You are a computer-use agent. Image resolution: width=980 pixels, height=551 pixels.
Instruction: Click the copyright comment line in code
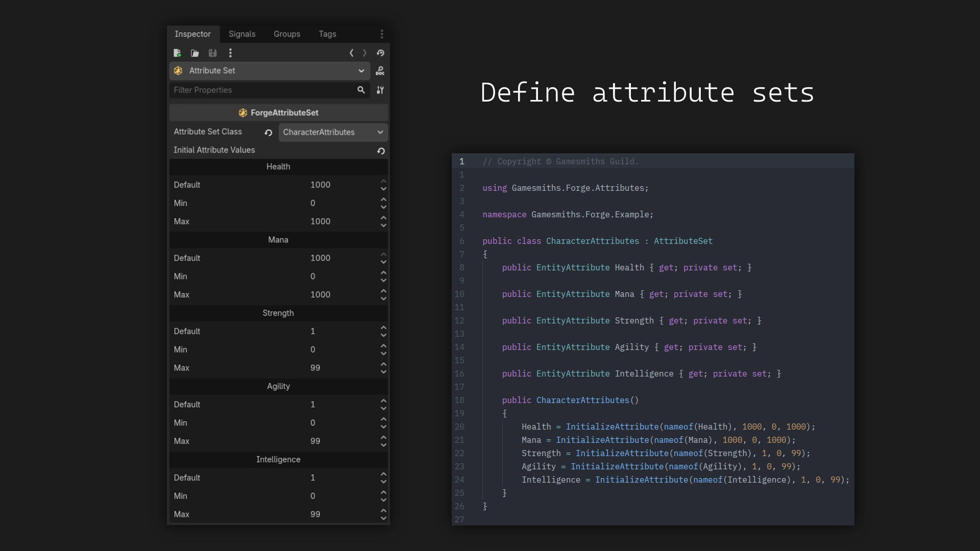(560, 161)
